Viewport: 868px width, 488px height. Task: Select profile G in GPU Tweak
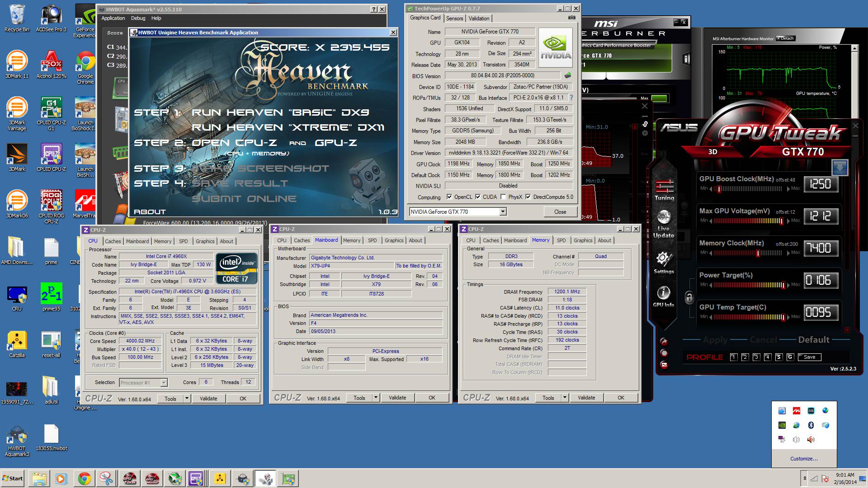tap(790, 357)
